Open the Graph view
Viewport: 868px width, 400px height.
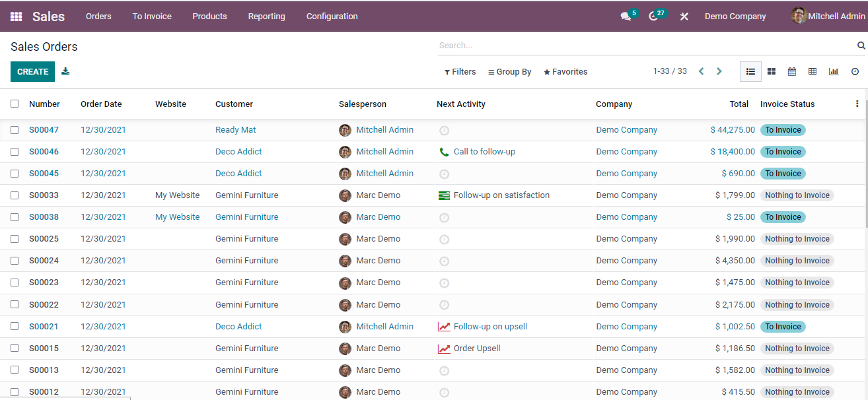click(834, 71)
